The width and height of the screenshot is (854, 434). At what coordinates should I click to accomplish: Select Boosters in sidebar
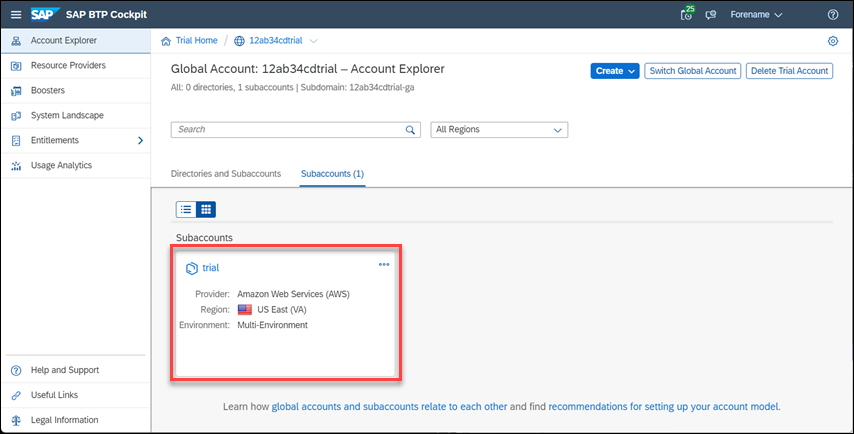(x=75, y=90)
